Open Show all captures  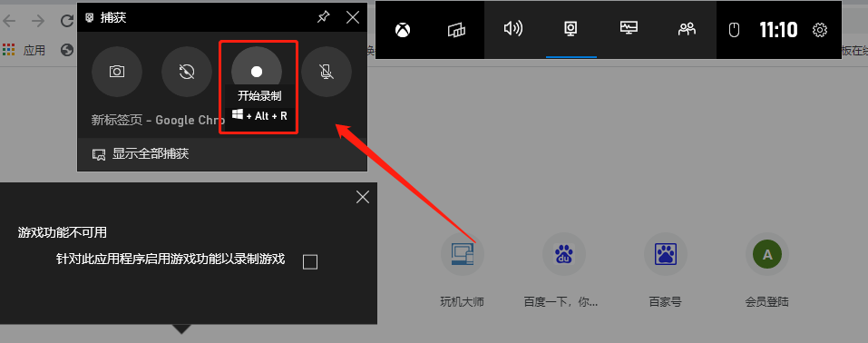point(141,154)
